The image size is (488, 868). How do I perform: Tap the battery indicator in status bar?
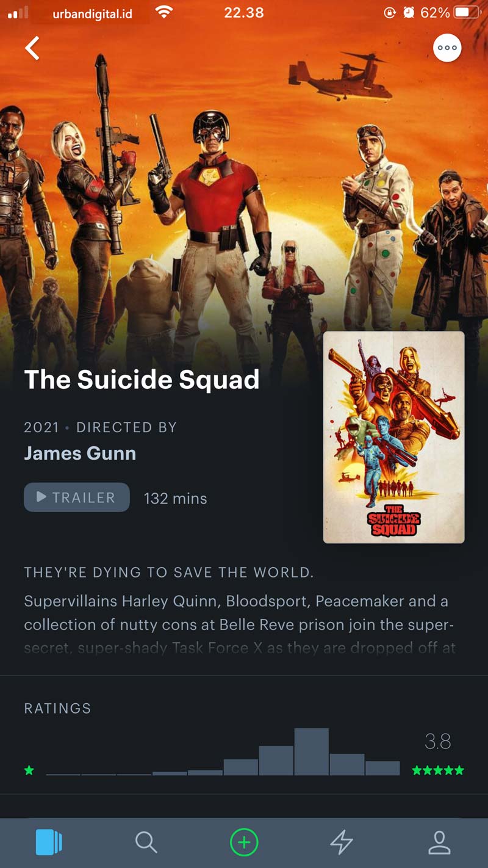coord(468,13)
